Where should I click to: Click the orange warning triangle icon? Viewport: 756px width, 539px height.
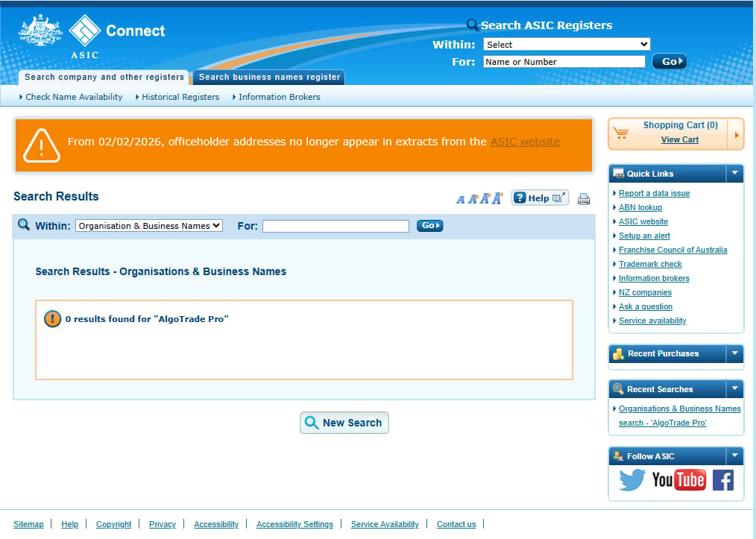[x=42, y=145]
